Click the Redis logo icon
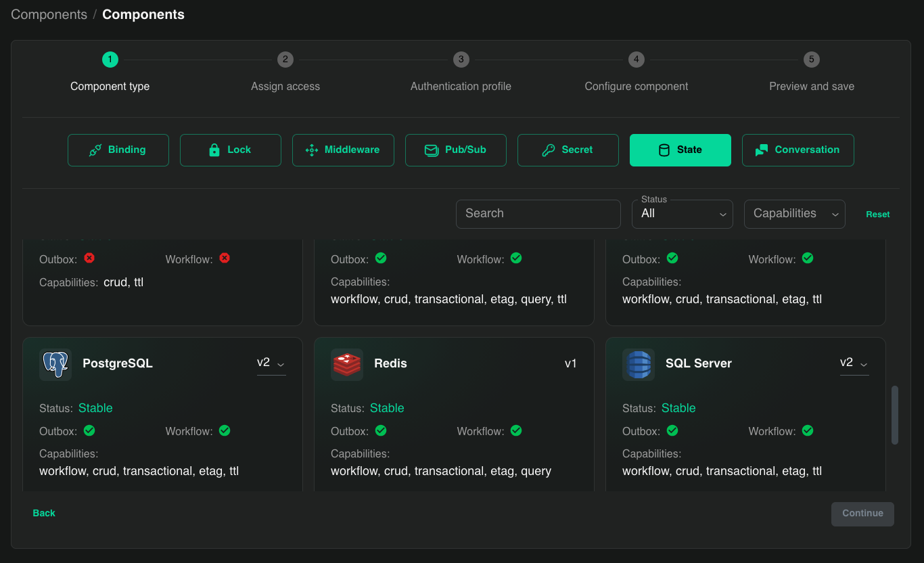The height and width of the screenshot is (563, 924). point(347,365)
